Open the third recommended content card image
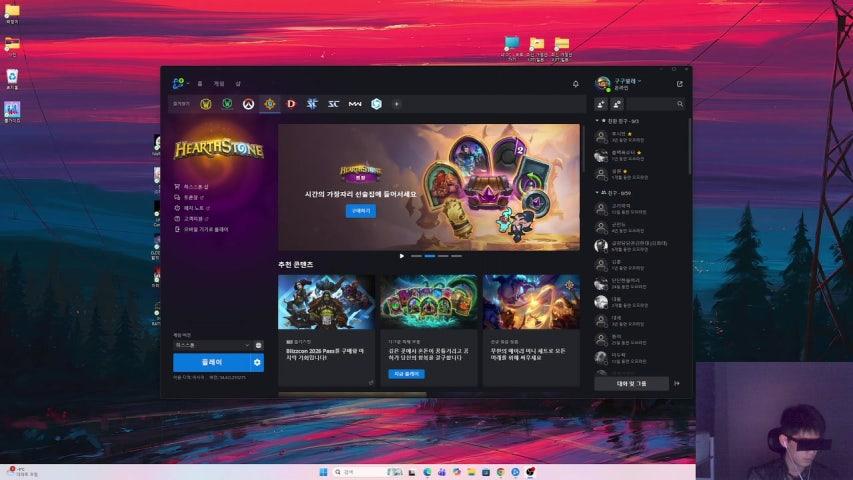Viewport: 853px width, 480px height. click(531, 302)
